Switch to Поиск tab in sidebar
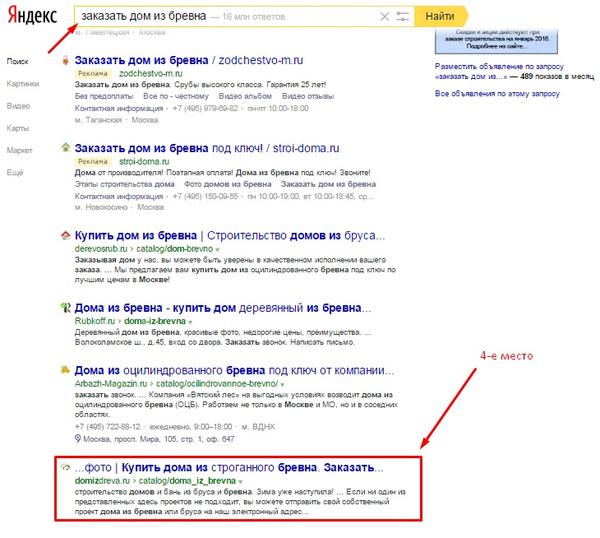The width and height of the screenshot is (600, 538). pos(18,61)
